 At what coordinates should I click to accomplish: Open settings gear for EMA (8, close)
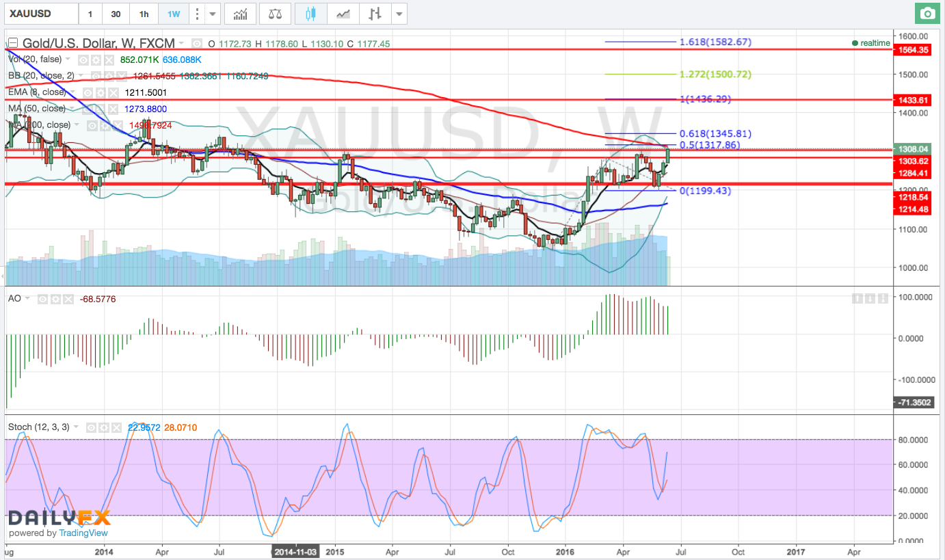pos(101,92)
